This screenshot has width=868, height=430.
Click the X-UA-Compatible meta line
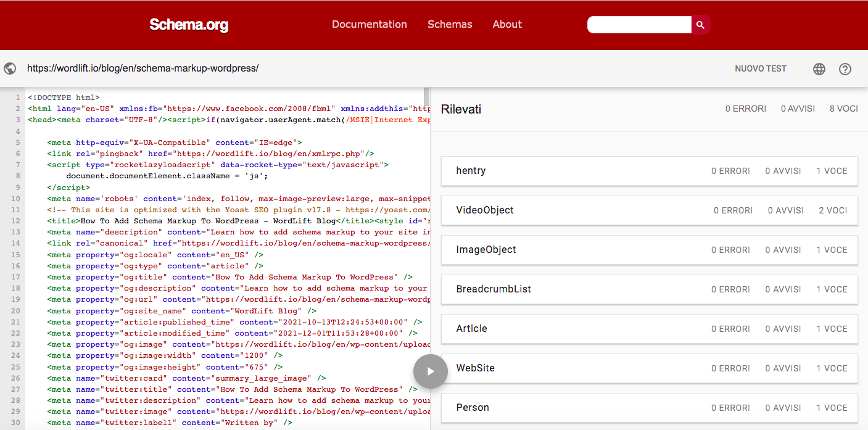(174, 143)
